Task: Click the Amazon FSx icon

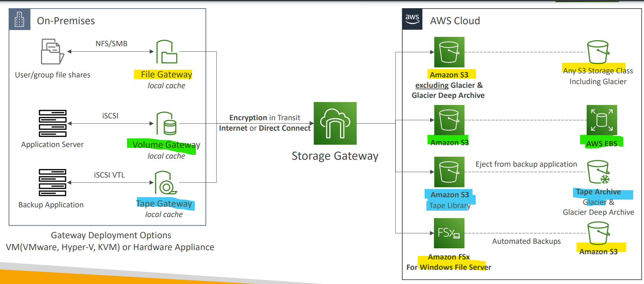Action: 449,233
